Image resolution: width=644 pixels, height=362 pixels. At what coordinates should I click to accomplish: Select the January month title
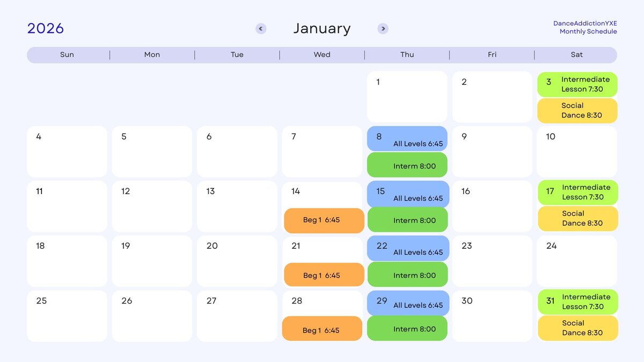[x=322, y=28]
